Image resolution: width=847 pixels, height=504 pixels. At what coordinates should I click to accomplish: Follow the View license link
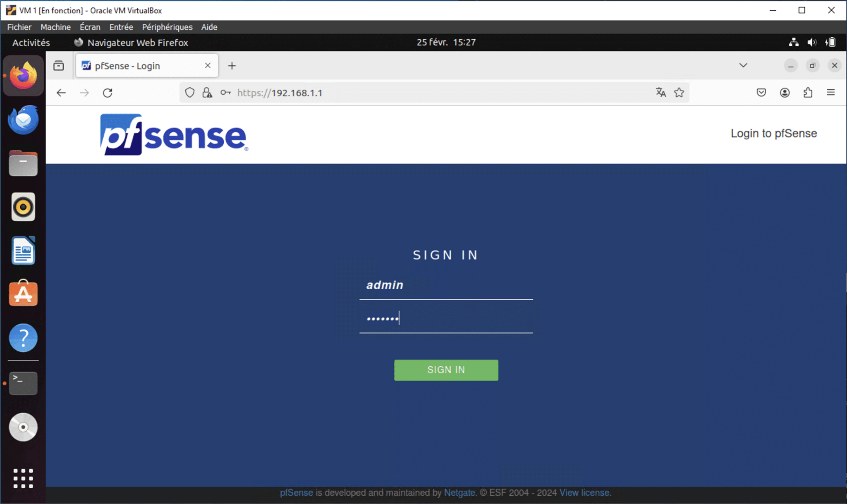(584, 492)
